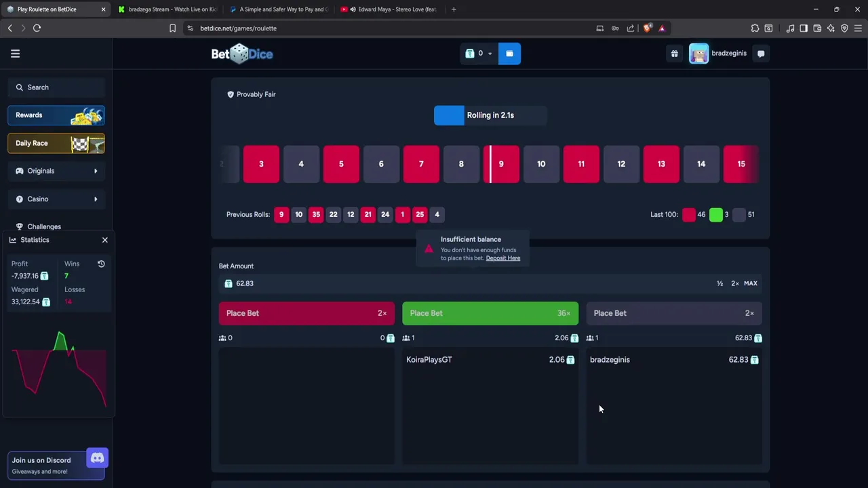868x488 pixels.
Task: Click the roulette tile number 12
Action: (621, 164)
